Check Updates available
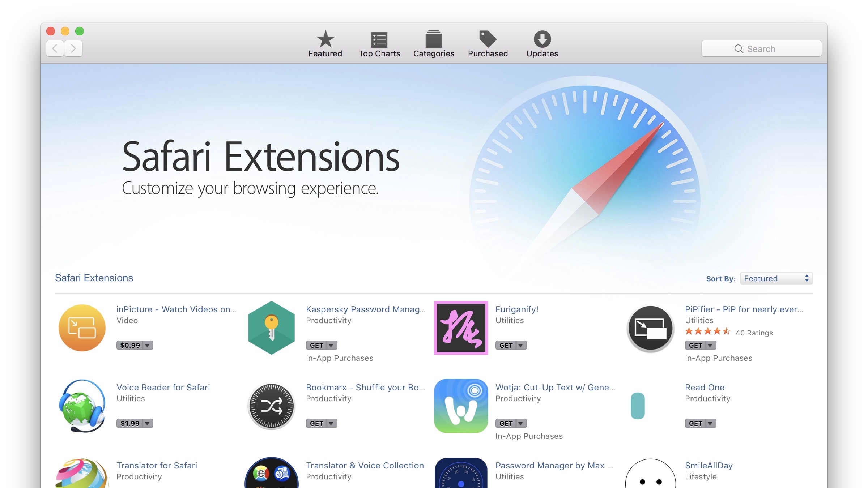 (x=542, y=45)
